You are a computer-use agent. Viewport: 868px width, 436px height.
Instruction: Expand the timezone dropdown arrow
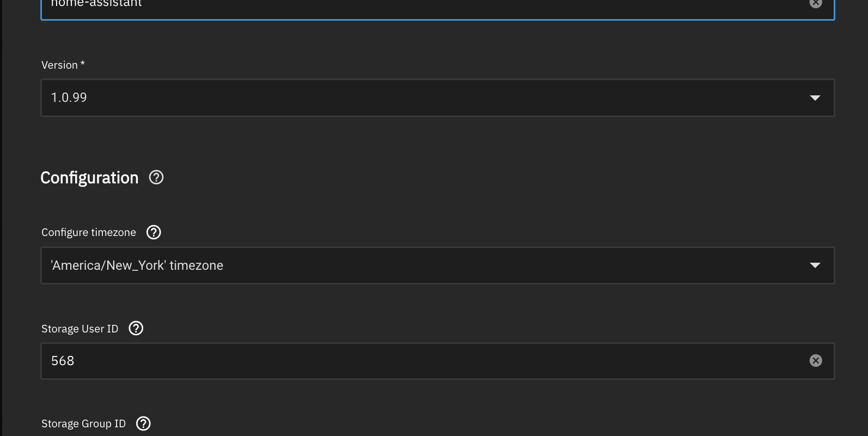coord(815,265)
